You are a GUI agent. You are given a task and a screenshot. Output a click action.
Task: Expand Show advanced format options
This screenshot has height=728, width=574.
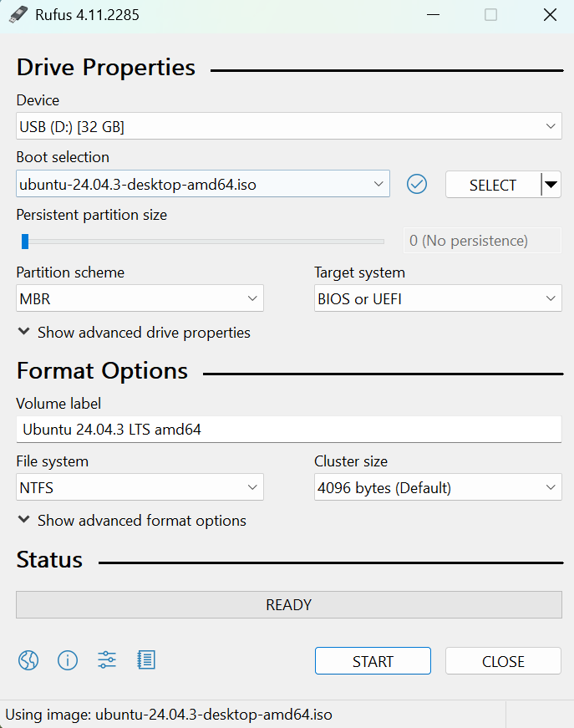(132, 521)
